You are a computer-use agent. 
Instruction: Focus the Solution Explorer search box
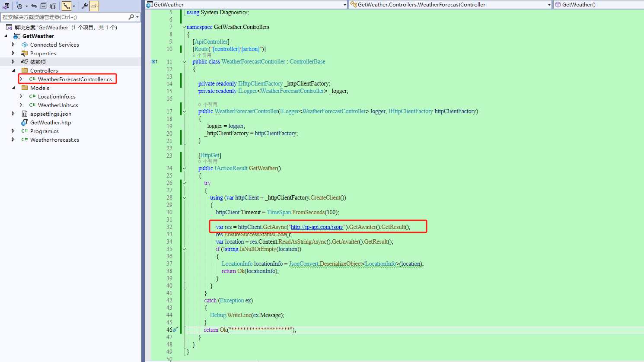pos(65,17)
